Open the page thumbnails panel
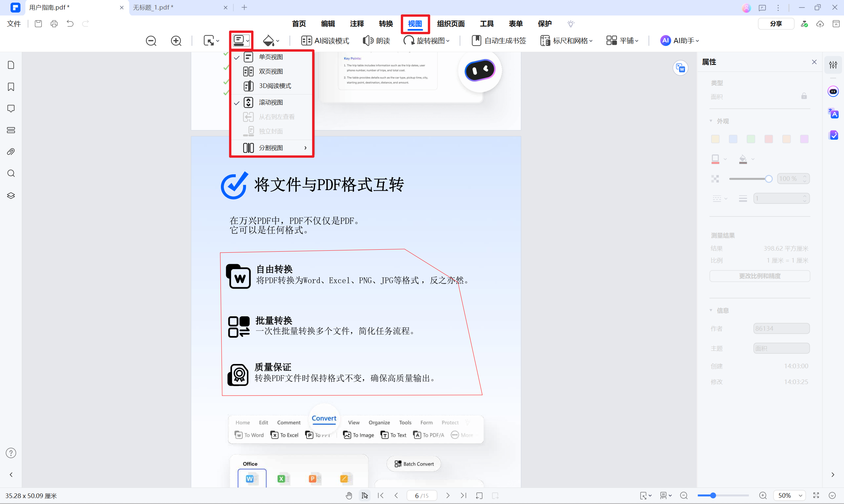 [11, 65]
